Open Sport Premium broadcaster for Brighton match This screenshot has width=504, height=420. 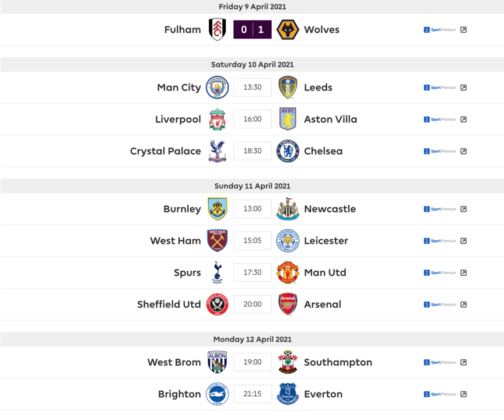[x=440, y=394]
